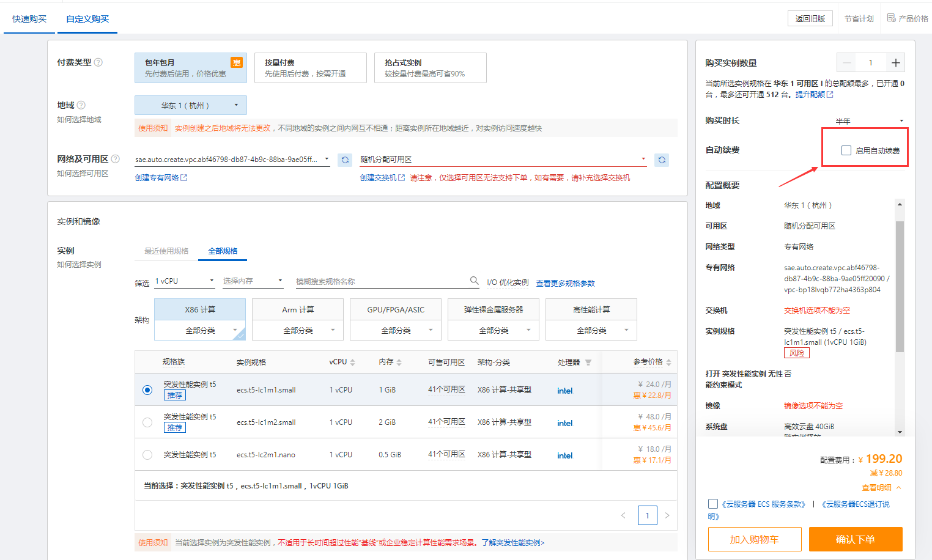Screen dimensions: 932x560
Task: Select 弹性裸金属服务器 architecture tab
Action: pyautogui.click(x=494, y=309)
